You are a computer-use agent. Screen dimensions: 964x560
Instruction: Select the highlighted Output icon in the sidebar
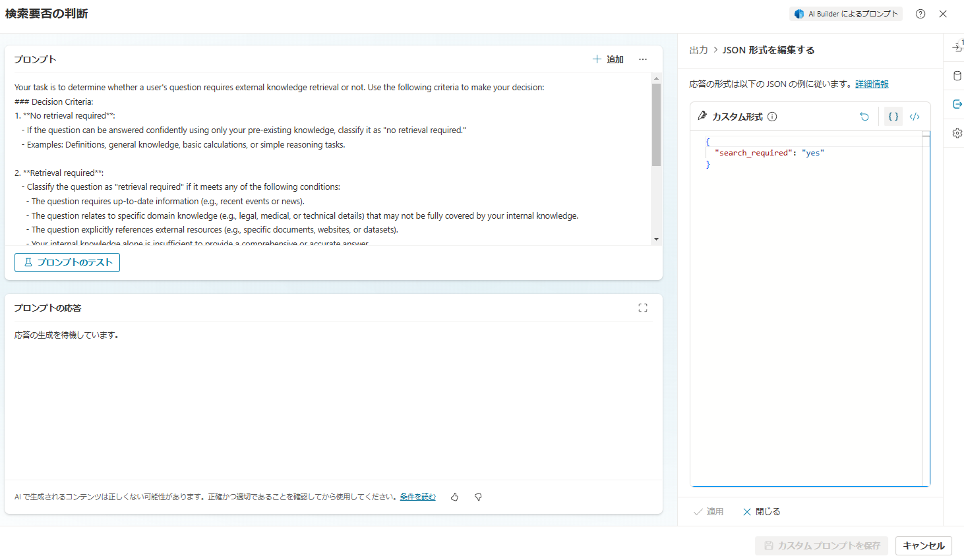pos(957,103)
